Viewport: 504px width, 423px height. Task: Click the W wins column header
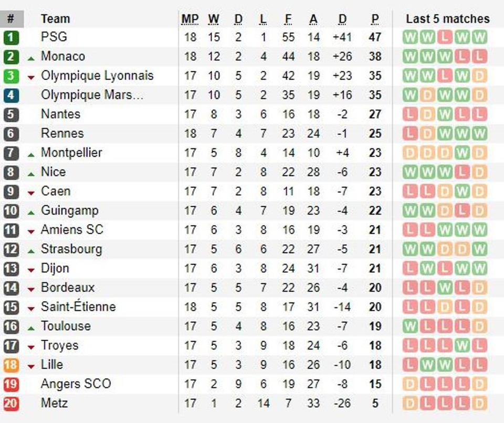click(x=213, y=19)
